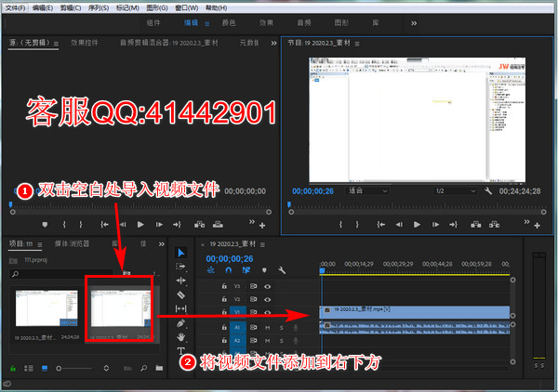Switch to 效果 workspace tab

point(266,23)
